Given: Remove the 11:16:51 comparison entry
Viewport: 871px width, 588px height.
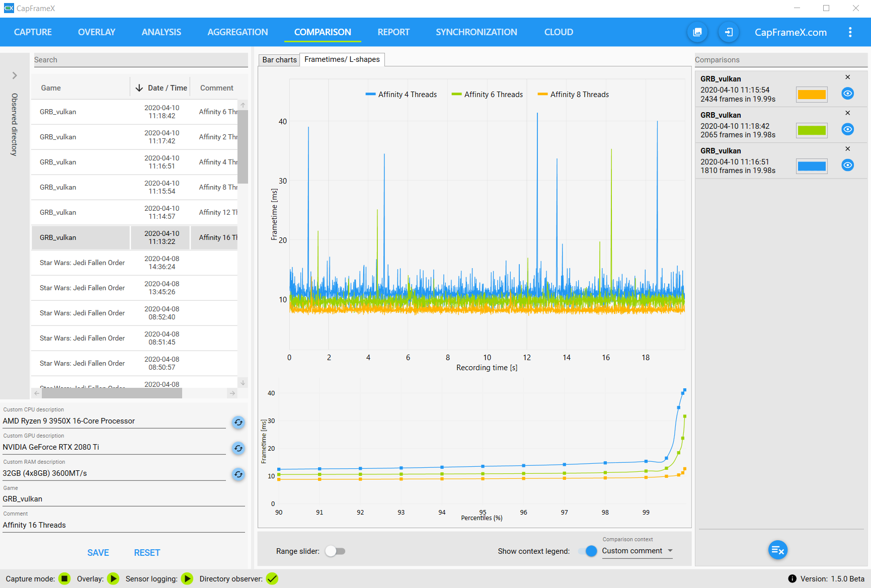Looking at the screenshot, I should point(848,149).
